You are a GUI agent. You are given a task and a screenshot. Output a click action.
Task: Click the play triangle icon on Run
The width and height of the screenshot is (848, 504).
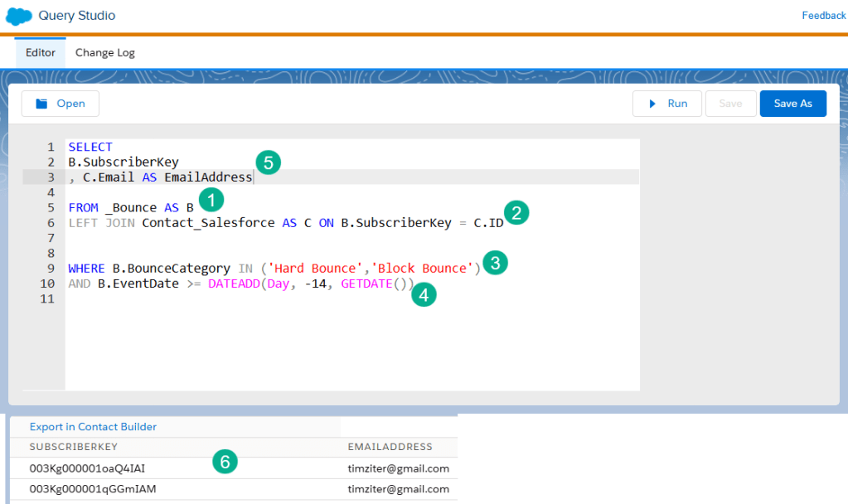(652, 104)
